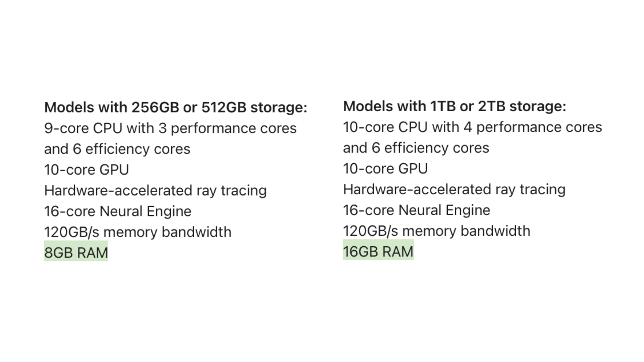Click "storage:" in the 1TB or 2TB heading
The image size is (644, 362).
click(x=538, y=107)
